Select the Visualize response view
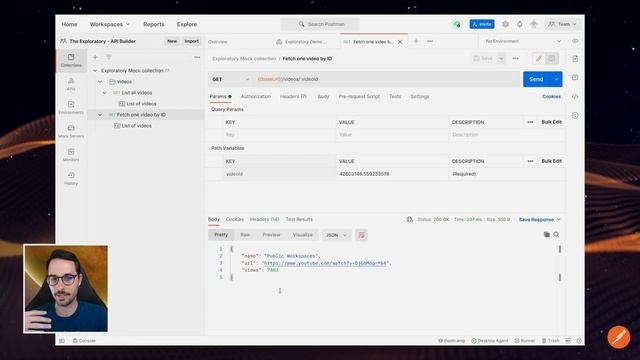The image size is (640, 360). [302, 235]
